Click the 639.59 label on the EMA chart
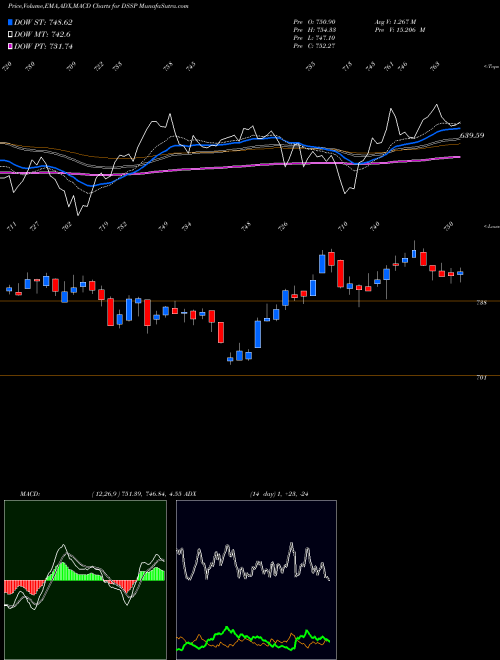This screenshot has width=500, height=660. [472, 136]
